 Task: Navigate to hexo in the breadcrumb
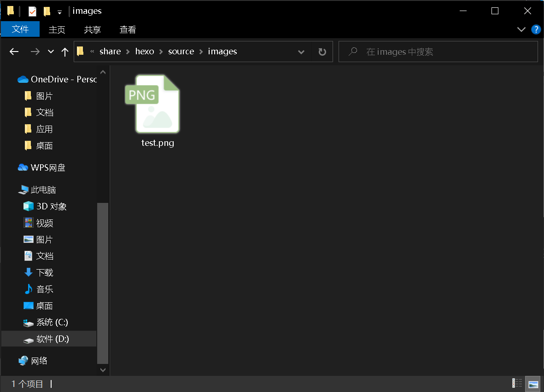(145, 52)
